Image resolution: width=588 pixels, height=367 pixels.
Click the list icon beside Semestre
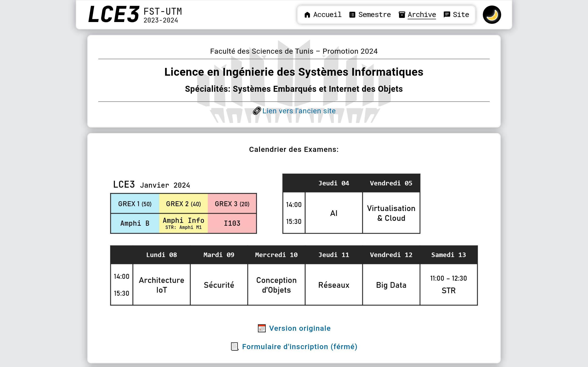pos(352,15)
